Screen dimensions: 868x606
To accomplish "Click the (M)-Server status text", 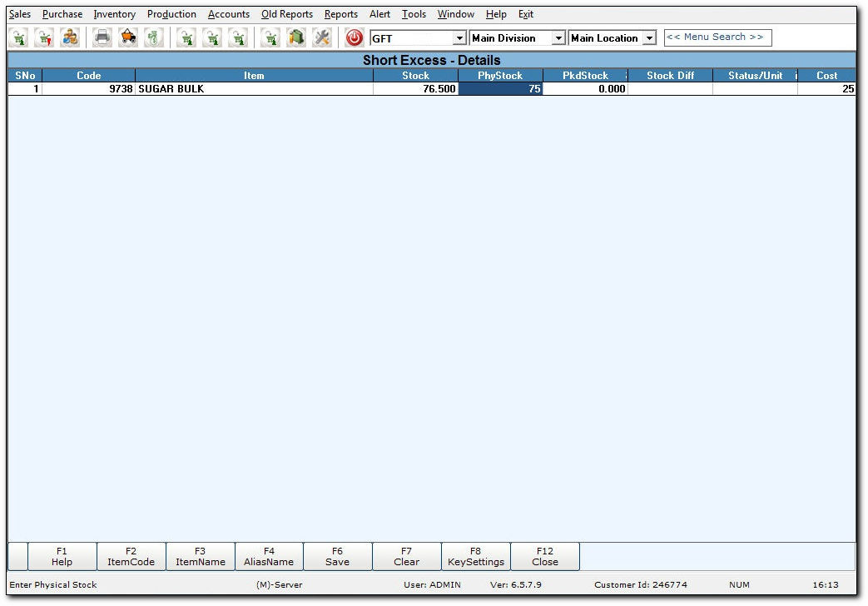I will click(279, 584).
